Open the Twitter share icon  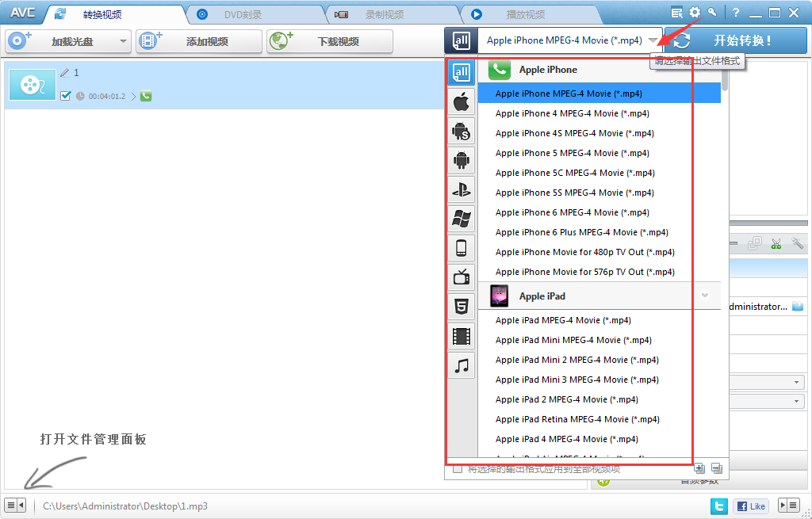[x=718, y=506]
